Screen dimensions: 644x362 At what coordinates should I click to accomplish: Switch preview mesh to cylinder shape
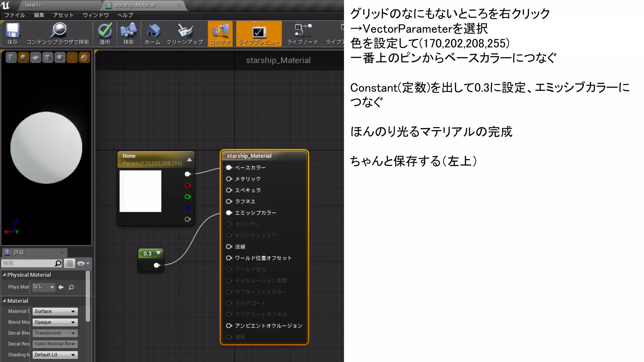pyautogui.click(x=11, y=58)
